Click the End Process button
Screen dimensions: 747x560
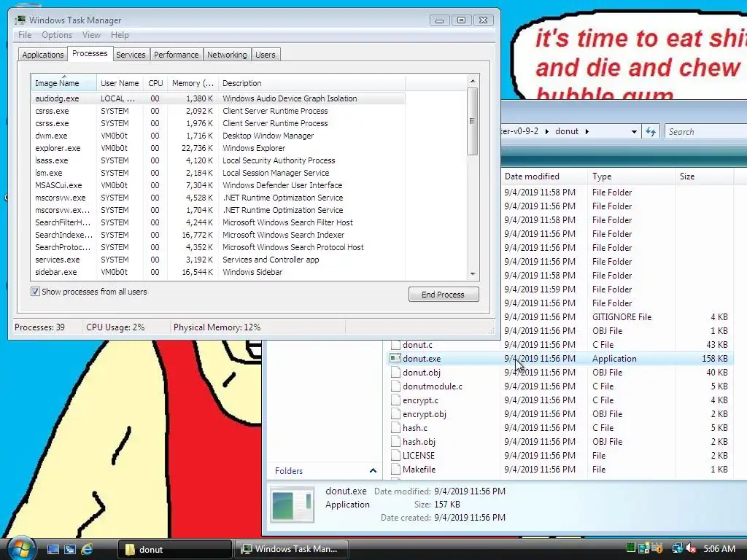(x=444, y=295)
